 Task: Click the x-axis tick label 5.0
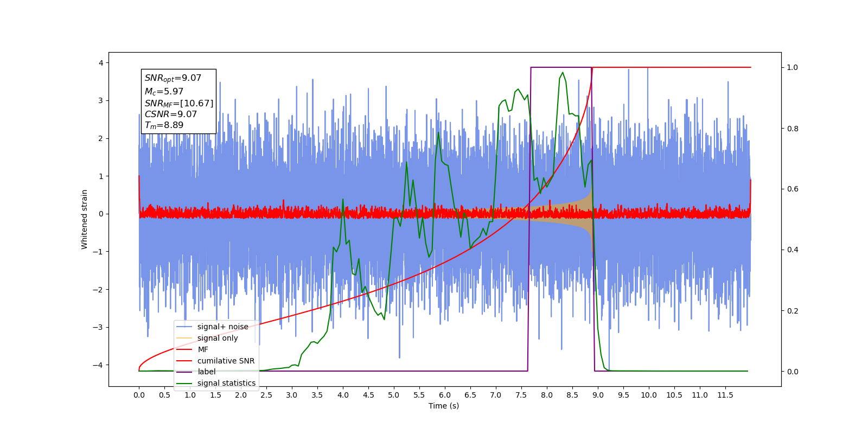pyautogui.click(x=394, y=395)
